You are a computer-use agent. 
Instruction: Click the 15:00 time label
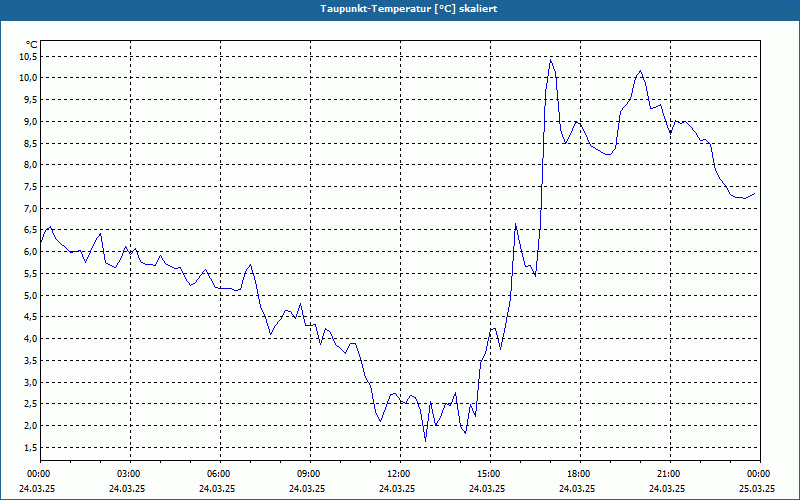point(490,474)
